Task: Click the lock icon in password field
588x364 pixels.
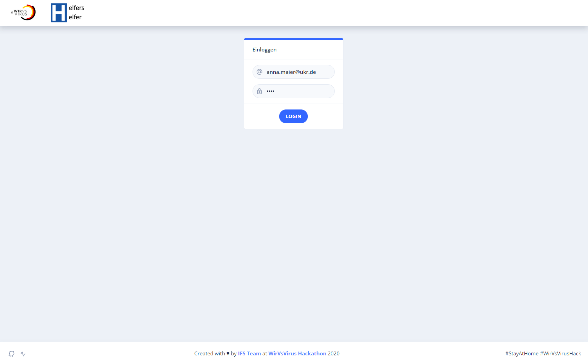Action: pyautogui.click(x=259, y=91)
